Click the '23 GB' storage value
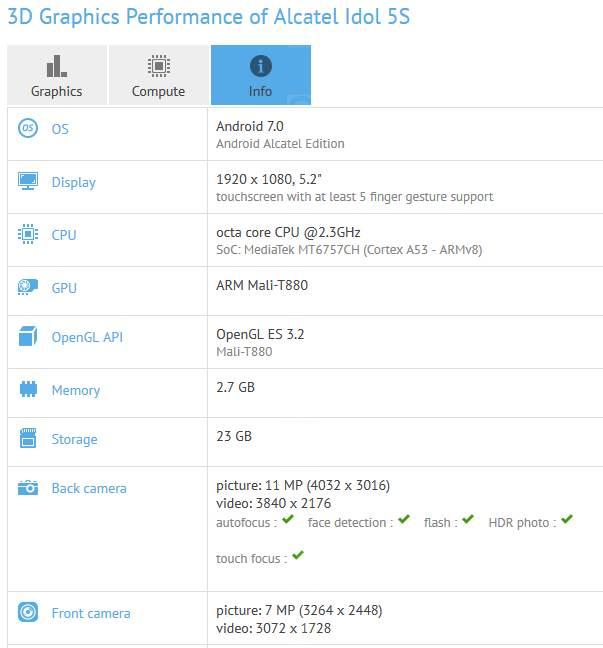Screen dimensions: 603x648 [x=234, y=436]
